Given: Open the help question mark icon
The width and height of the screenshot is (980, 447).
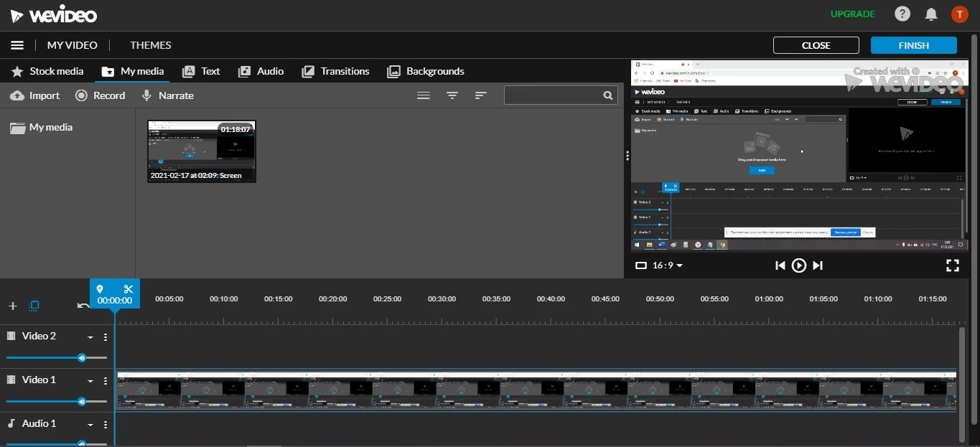Looking at the screenshot, I should (902, 14).
